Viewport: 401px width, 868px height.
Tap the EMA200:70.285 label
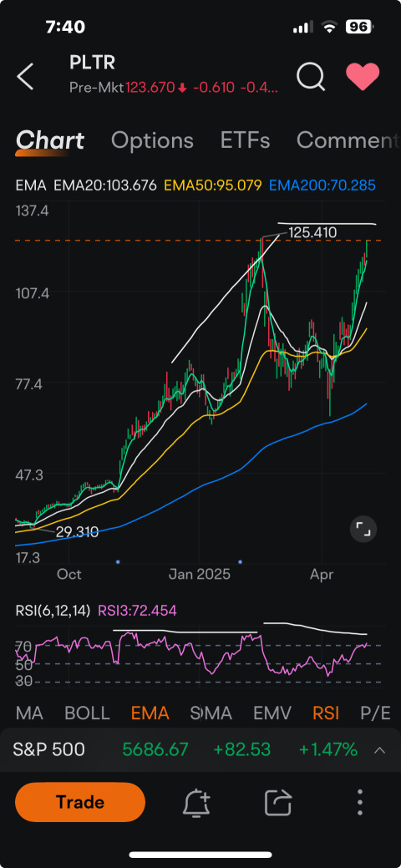click(x=322, y=185)
